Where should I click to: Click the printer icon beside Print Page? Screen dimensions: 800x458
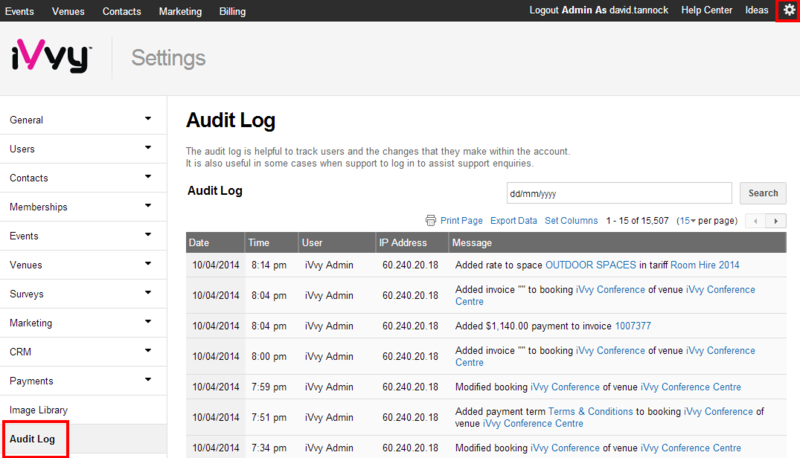point(431,220)
